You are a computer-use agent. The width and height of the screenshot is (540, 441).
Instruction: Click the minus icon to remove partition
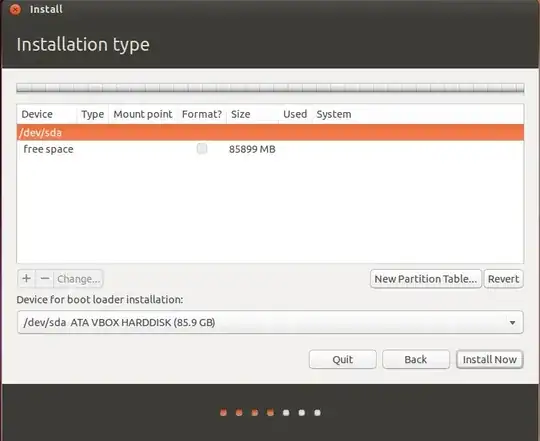click(x=45, y=279)
